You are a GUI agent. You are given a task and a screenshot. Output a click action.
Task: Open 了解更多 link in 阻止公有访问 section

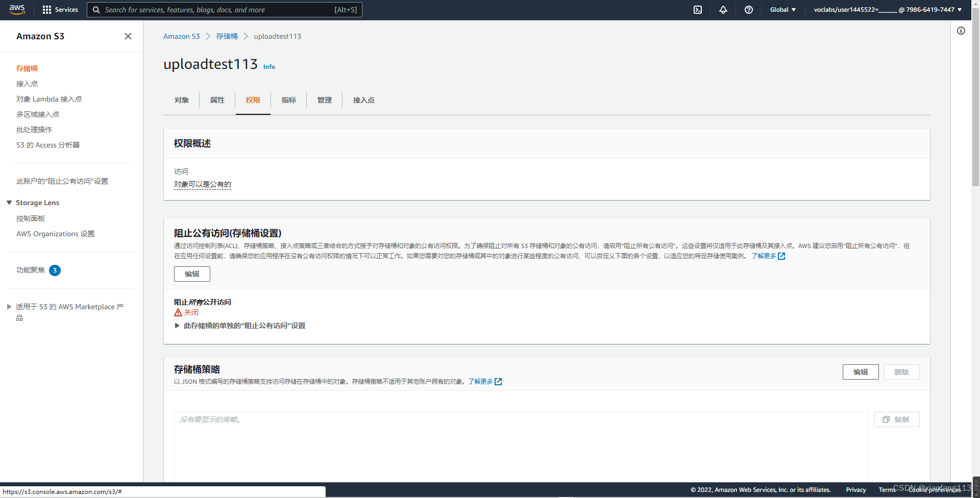click(x=768, y=256)
